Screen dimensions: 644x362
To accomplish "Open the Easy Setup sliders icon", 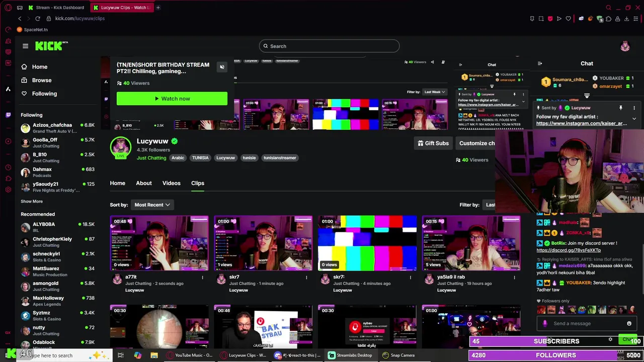I will tap(636, 19).
